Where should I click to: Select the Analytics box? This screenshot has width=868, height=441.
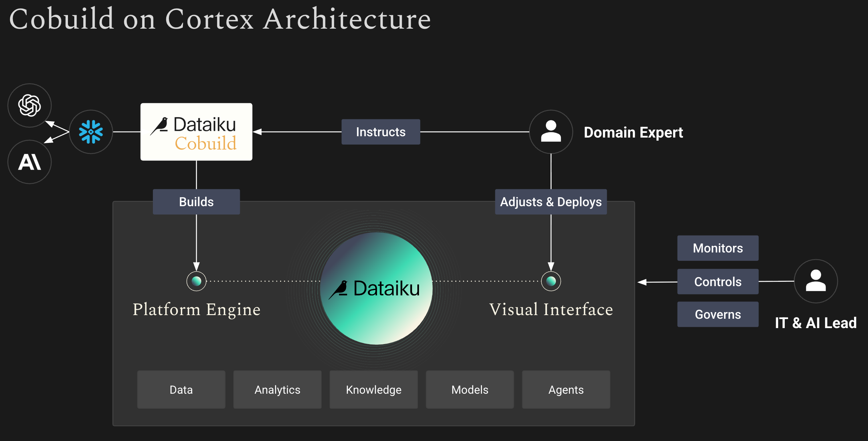pyautogui.click(x=277, y=390)
